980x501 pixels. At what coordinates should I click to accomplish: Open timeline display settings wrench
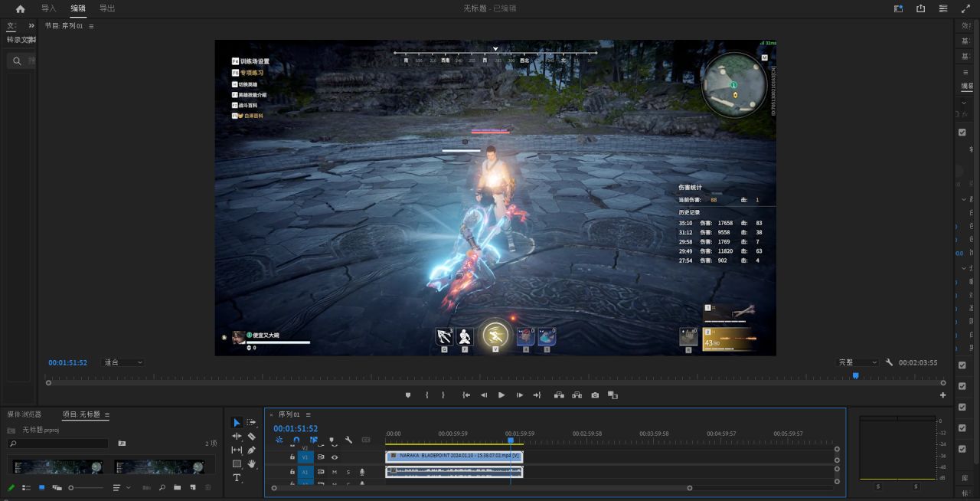(x=348, y=440)
